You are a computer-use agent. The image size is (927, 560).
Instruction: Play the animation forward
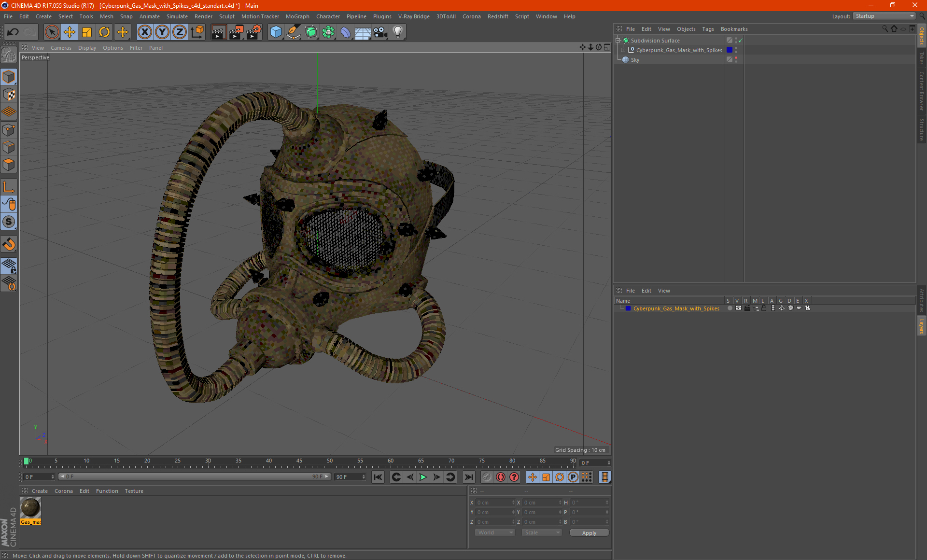pyautogui.click(x=423, y=477)
